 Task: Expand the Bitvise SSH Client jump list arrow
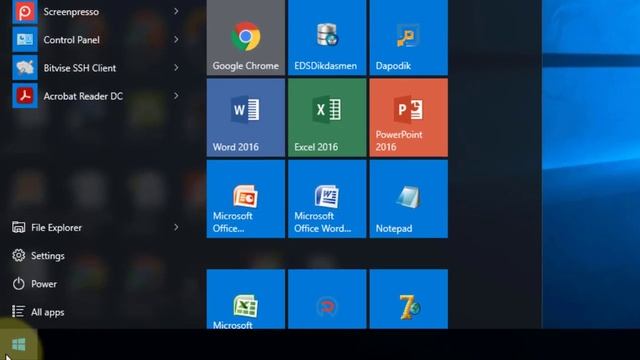(x=176, y=68)
